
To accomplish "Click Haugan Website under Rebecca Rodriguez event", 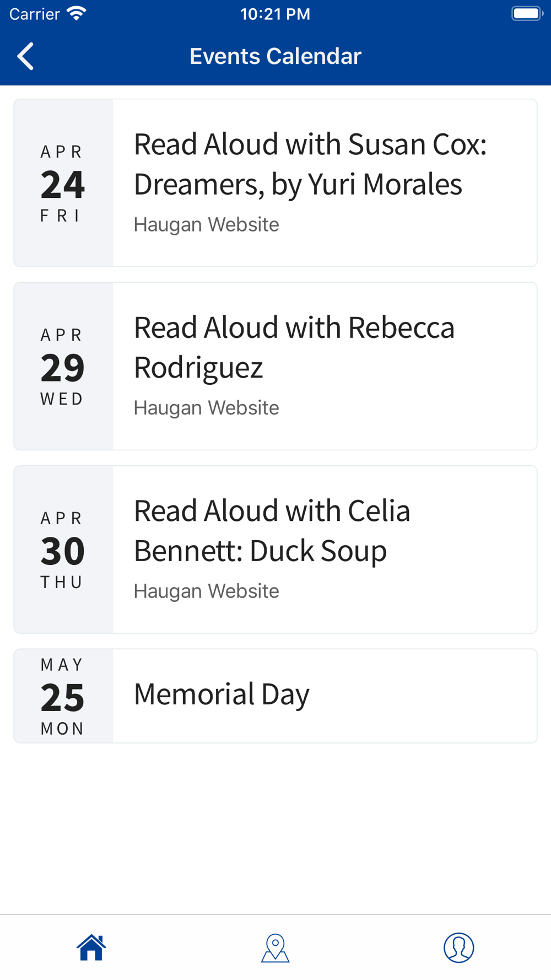I will 207,408.
